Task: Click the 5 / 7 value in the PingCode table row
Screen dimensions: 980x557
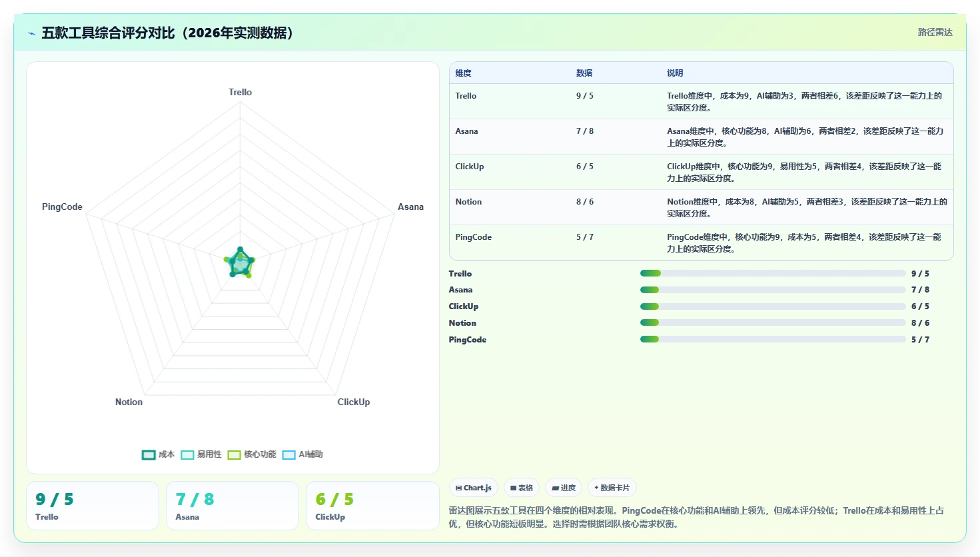Action: (x=585, y=237)
